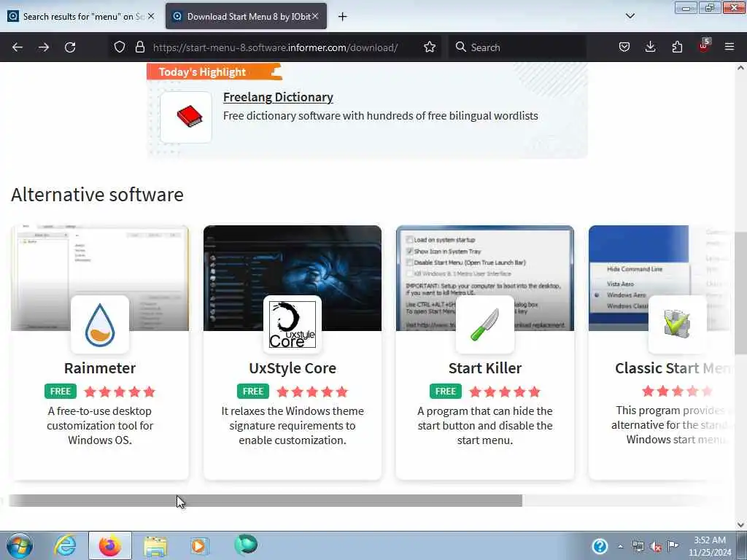The height and width of the screenshot is (560, 747).
Task: Click the Rainmeter star rating
Action: click(120, 392)
